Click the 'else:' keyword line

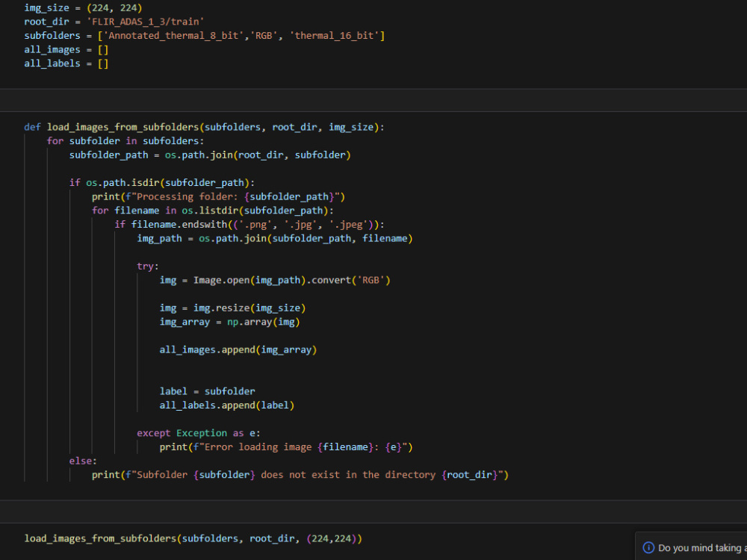coord(83,461)
